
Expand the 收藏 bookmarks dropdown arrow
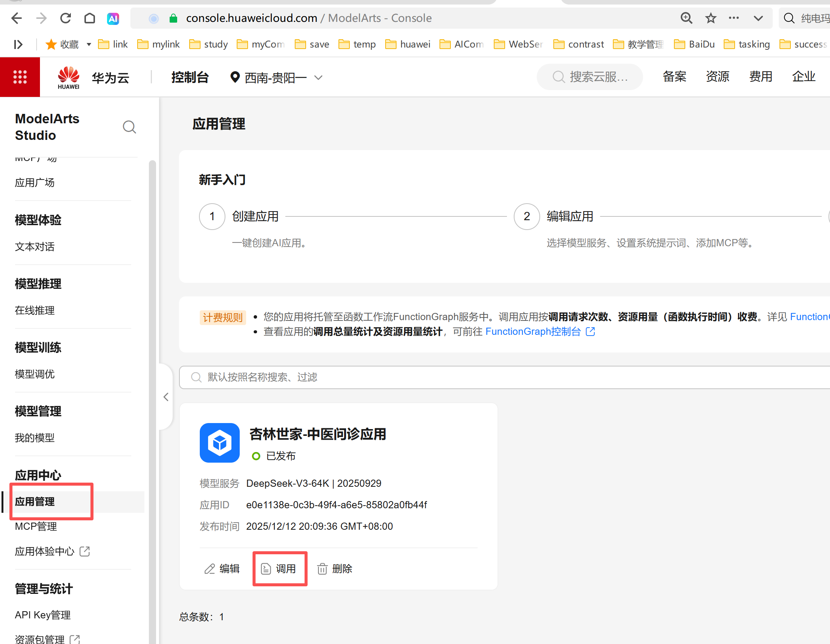pyautogui.click(x=89, y=44)
